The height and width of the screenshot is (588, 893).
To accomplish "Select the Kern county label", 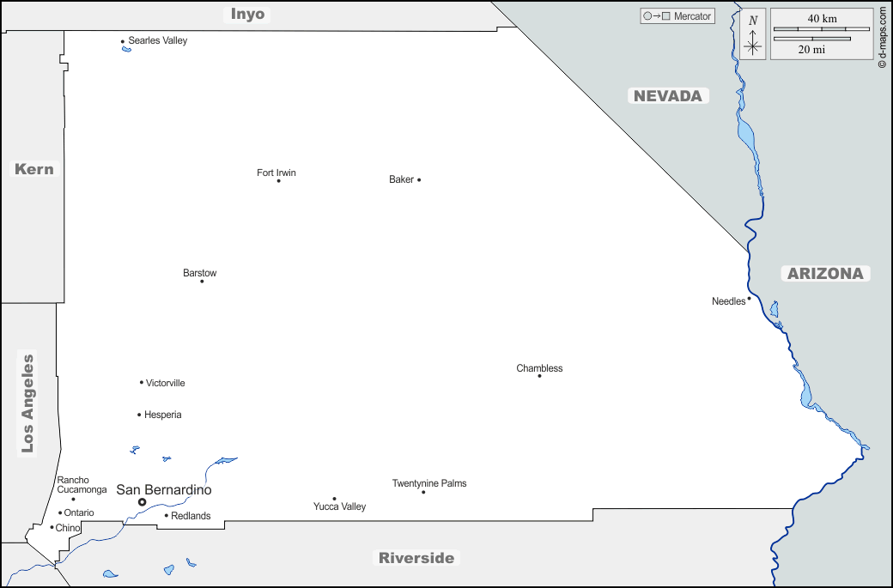I will pyautogui.click(x=34, y=169).
